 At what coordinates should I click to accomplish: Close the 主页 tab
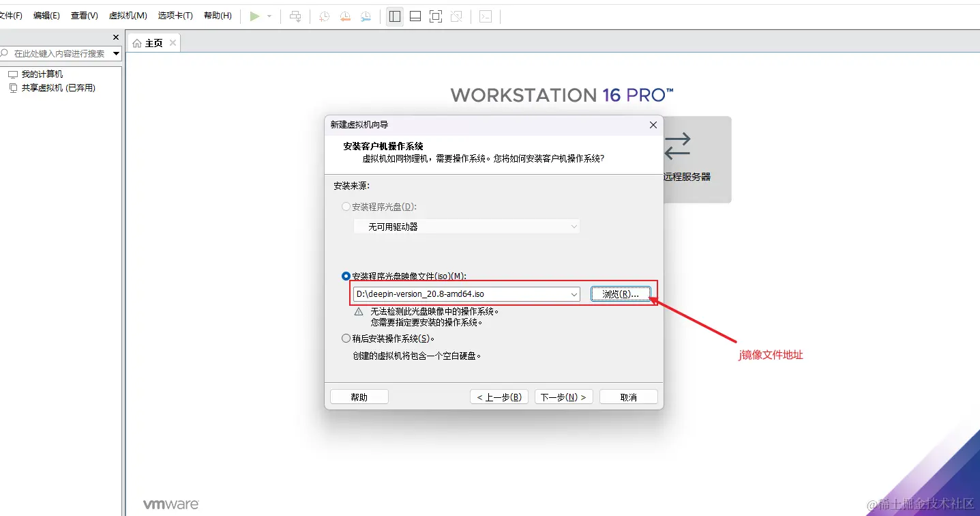tap(173, 42)
